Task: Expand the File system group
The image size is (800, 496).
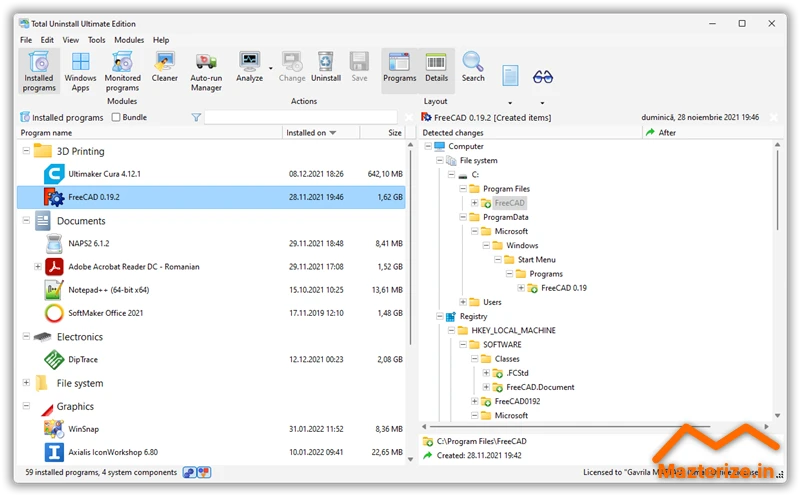Action: tap(26, 382)
